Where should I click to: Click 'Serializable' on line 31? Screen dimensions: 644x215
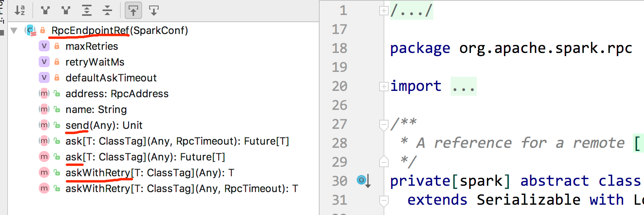[x=528, y=200]
